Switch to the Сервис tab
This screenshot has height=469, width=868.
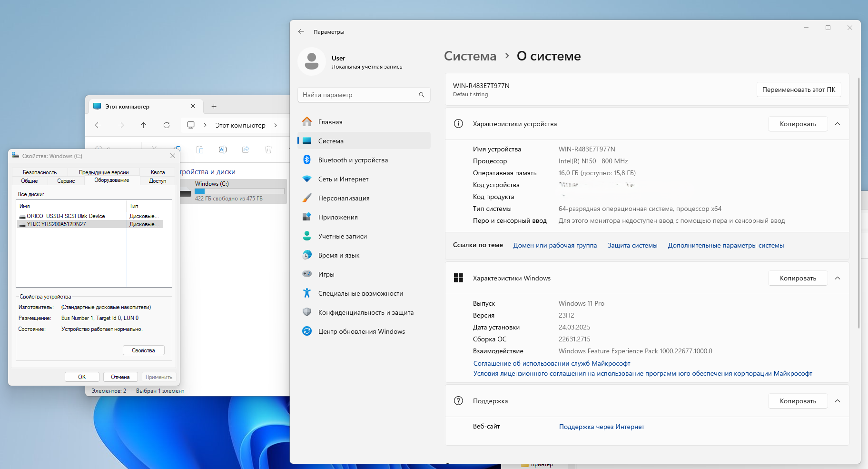pyautogui.click(x=66, y=181)
